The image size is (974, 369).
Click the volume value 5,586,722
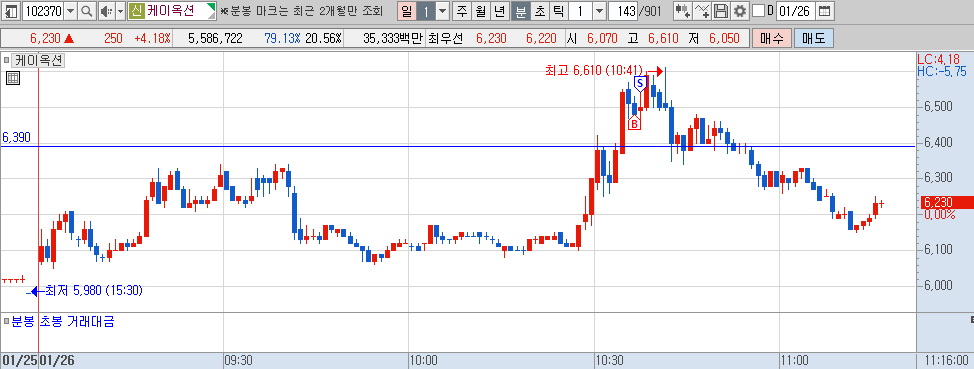[216, 39]
